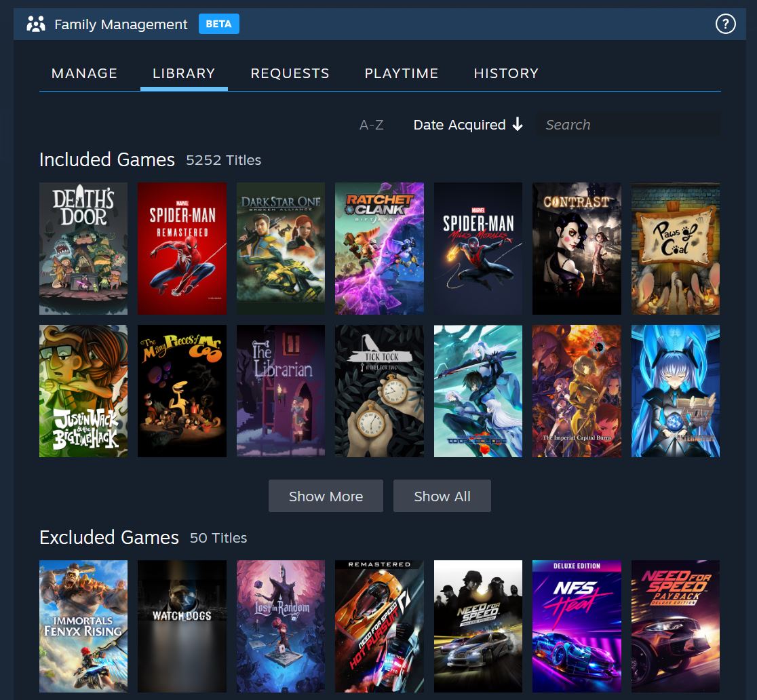
Task: Click the Show All button
Action: (442, 496)
